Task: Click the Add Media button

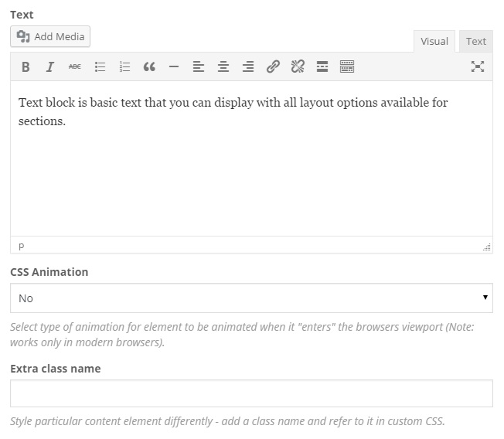Action: pyautogui.click(x=51, y=36)
